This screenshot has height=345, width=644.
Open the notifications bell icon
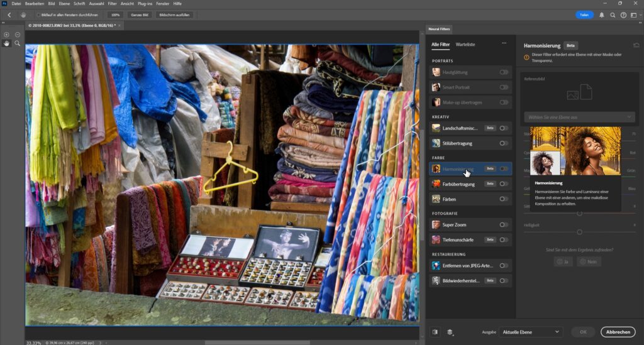602,14
